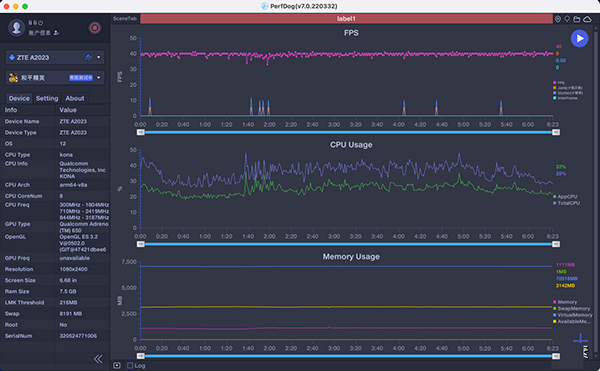This screenshot has height=371, width=600.
Task: Click the cloud upload icon
Action: [587, 19]
